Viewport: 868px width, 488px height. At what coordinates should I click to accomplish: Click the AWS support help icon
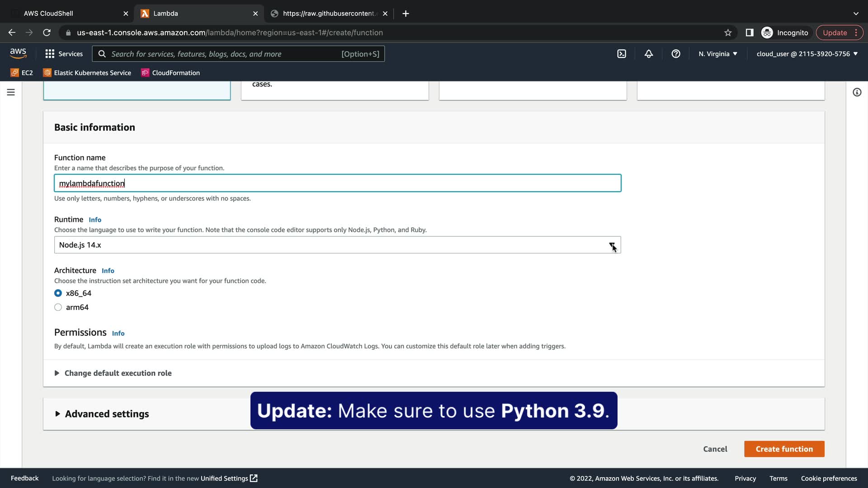676,54
